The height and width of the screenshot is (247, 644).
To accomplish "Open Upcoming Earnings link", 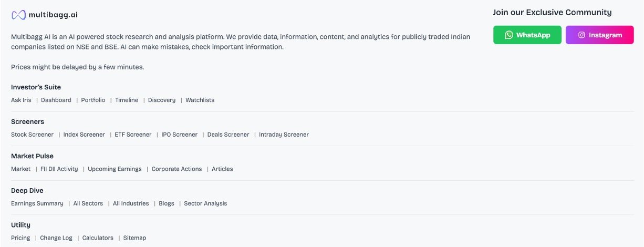I will [115, 169].
